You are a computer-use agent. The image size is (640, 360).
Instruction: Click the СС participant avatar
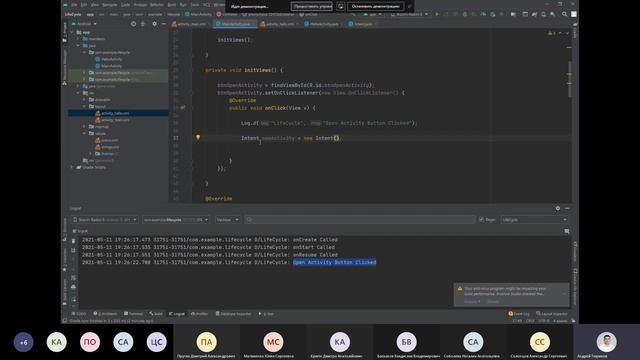[540, 342]
